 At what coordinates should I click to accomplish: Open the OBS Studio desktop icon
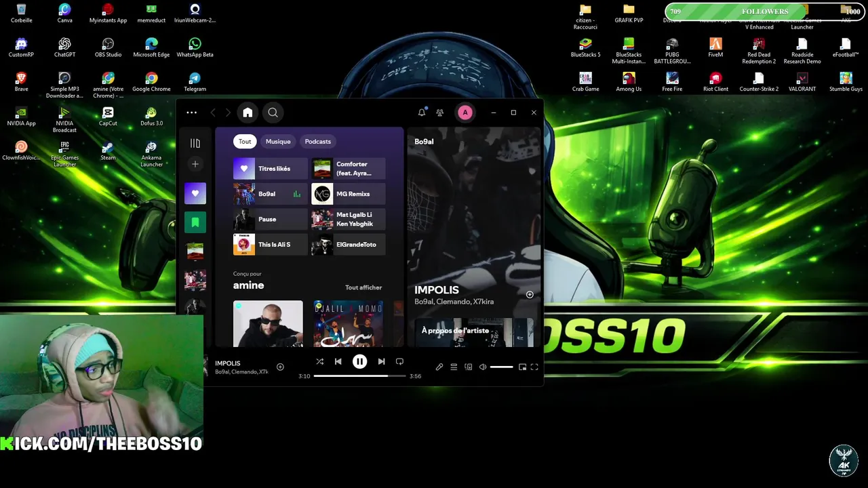click(x=108, y=47)
